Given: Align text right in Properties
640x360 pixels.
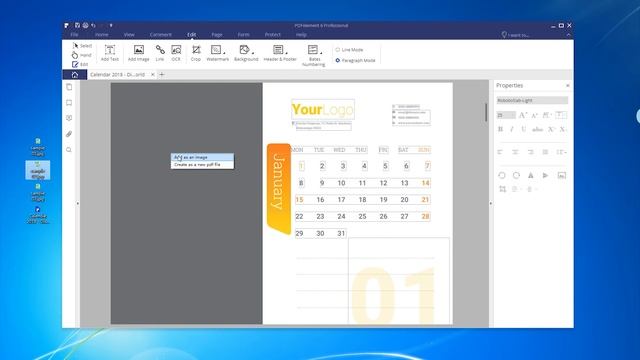Looking at the screenshot, I should (531, 152).
